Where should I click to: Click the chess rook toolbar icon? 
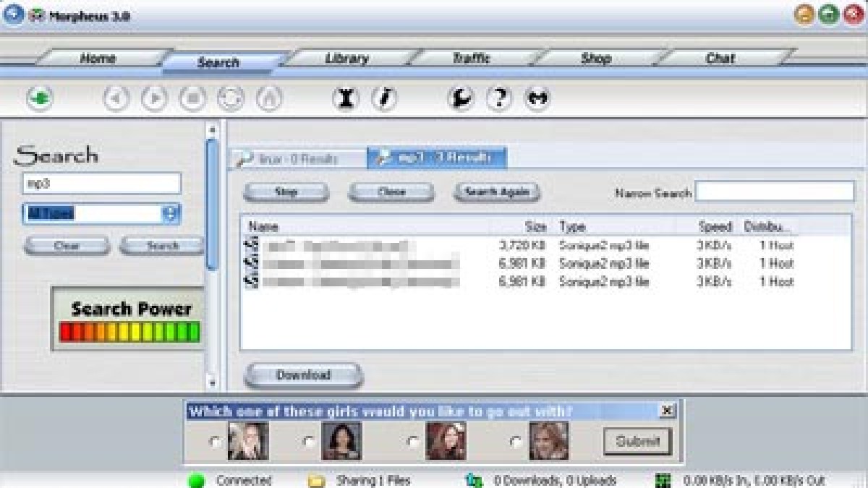346,98
